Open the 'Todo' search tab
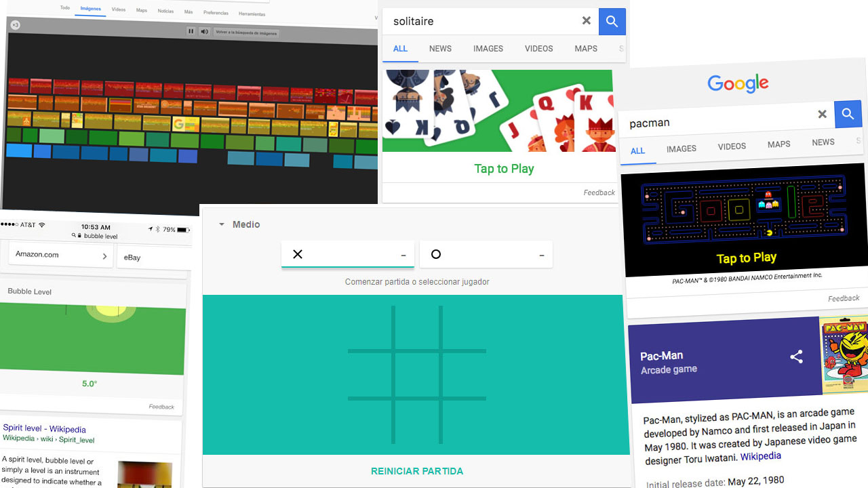 64,8
